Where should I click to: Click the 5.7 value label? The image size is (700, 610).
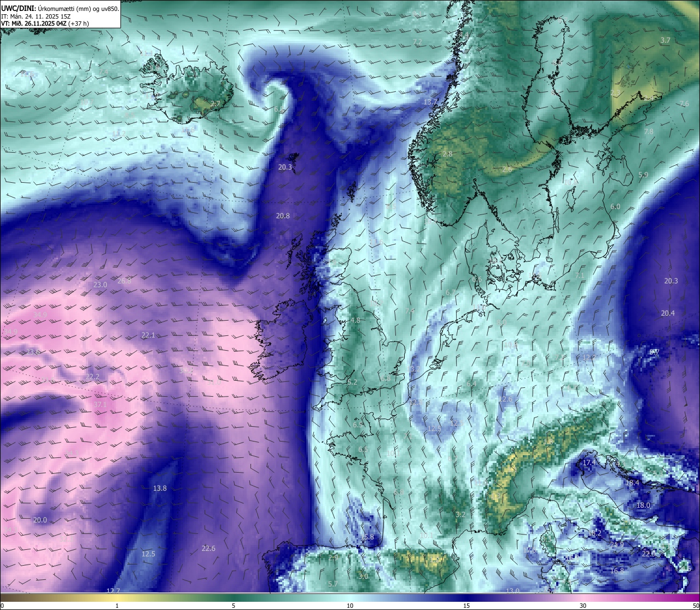(333, 585)
